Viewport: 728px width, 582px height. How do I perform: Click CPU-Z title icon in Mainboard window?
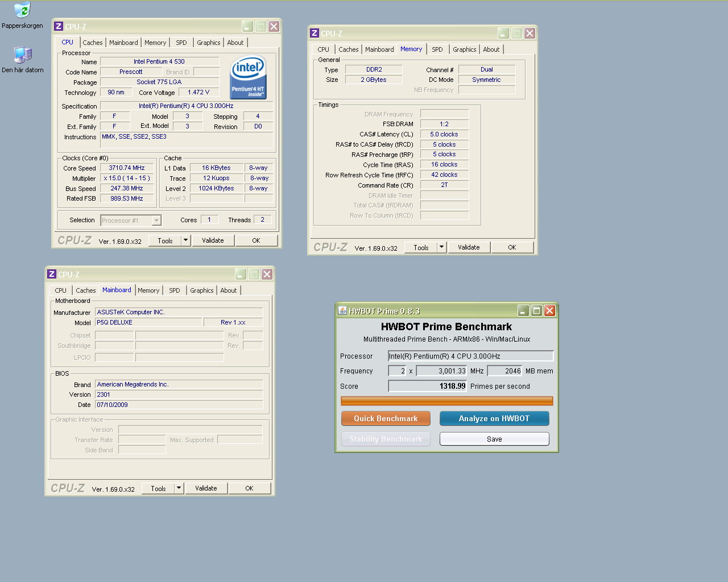click(51, 274)
